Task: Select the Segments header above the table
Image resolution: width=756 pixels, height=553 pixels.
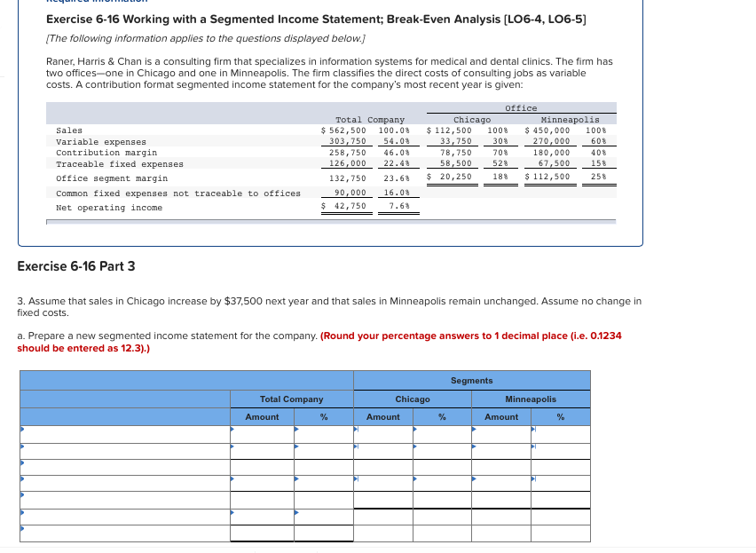Action: (x=471, y=380)
